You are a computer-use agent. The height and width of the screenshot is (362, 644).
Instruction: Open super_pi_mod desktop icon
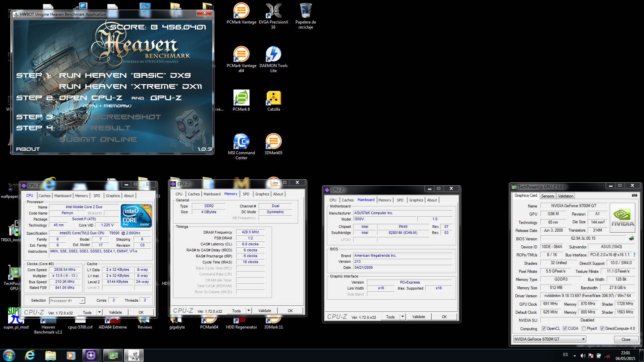[x=16, y=318]
